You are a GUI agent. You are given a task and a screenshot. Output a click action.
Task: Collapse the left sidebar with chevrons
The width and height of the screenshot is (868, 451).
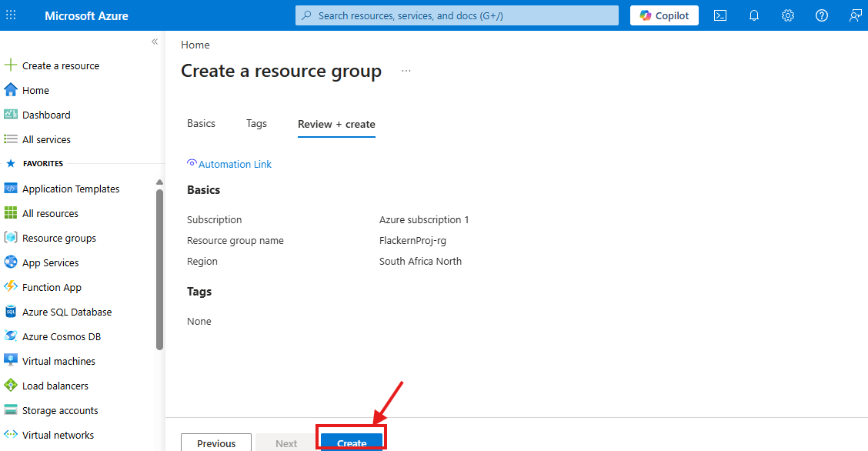coord(155,42)
